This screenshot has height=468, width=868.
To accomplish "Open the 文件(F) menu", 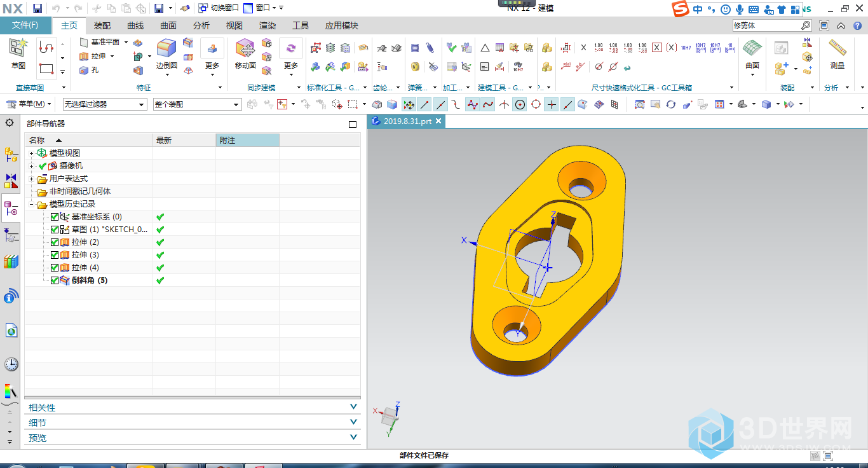I will click(x=25, y=25).
